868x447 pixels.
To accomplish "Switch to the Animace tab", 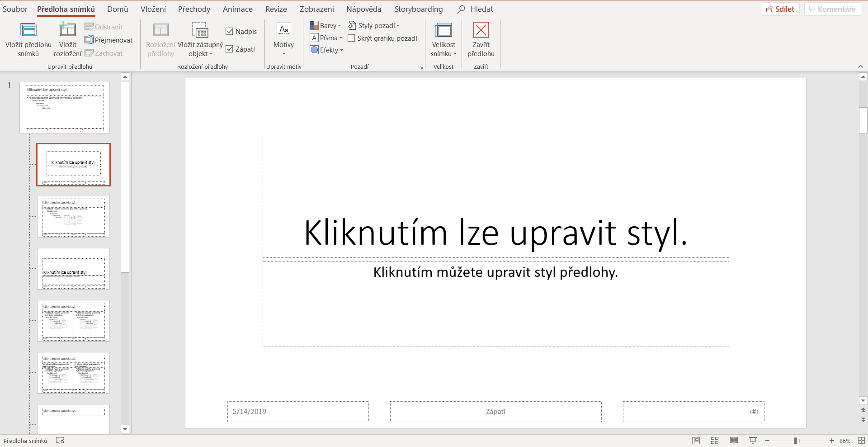I will 237,9.
